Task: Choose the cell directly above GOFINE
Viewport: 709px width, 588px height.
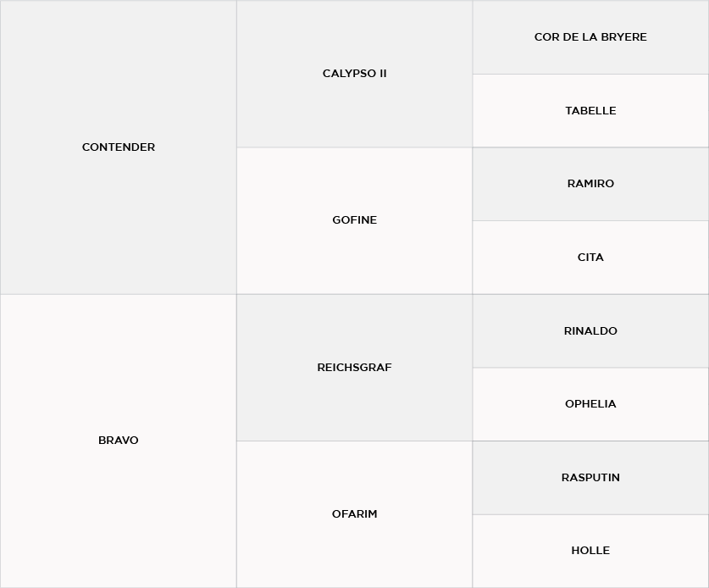Action: [354, 74]
